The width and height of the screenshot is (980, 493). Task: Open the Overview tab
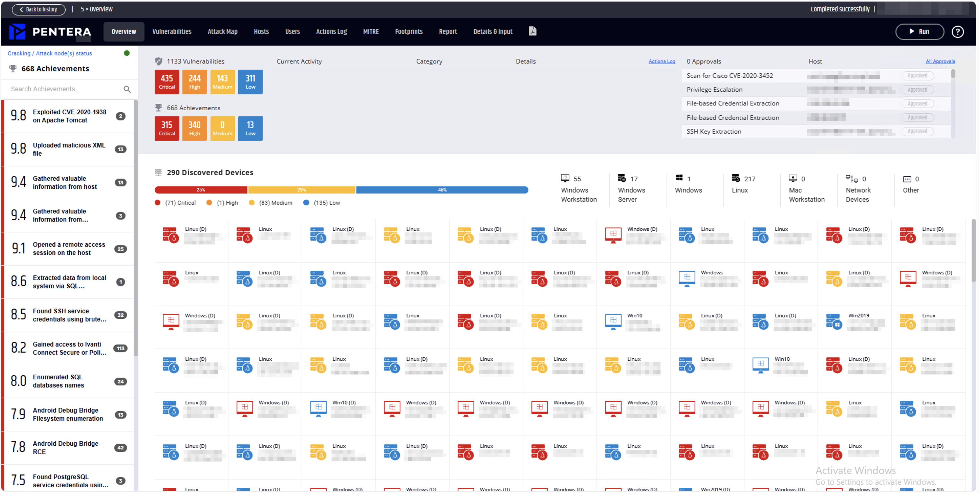click(124, 31)
